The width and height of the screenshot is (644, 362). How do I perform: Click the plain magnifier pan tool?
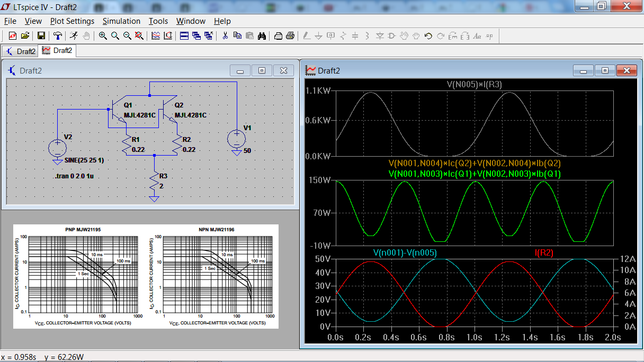click(x=115, y=36)
